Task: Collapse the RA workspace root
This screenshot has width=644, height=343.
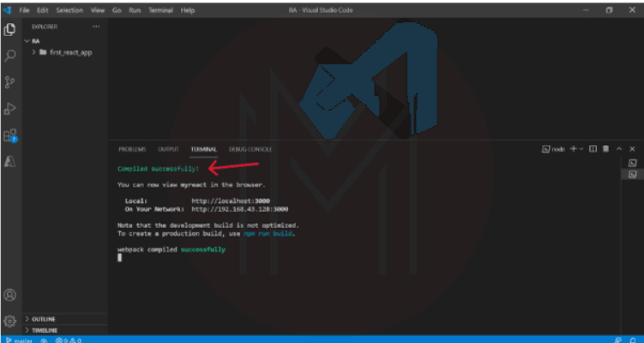Action: tap(35, 40)
